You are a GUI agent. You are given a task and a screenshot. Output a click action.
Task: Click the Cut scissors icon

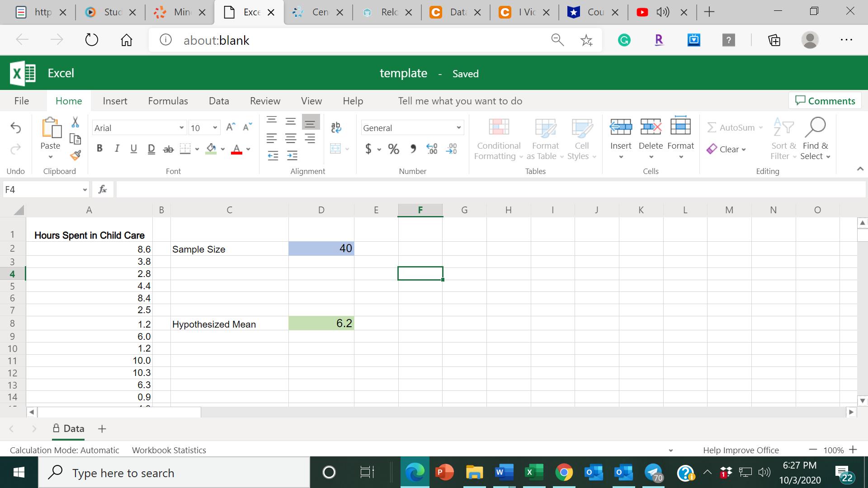click(x=75, y=122)
